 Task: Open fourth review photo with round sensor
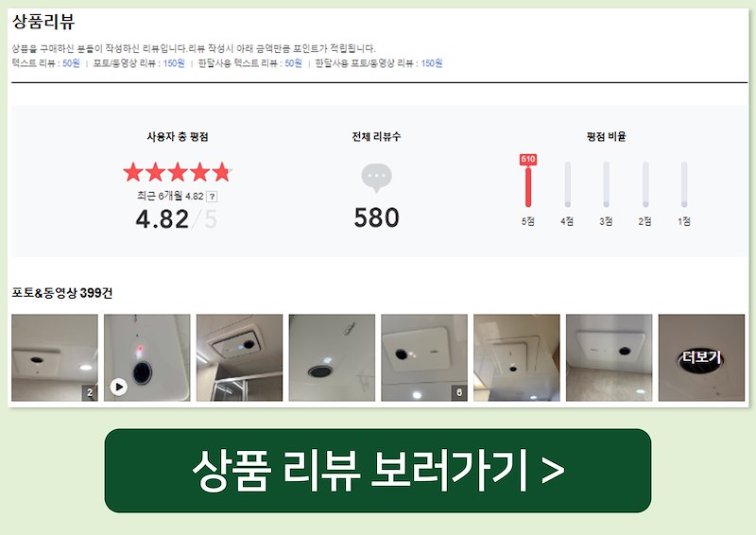[x=332, y=357]
